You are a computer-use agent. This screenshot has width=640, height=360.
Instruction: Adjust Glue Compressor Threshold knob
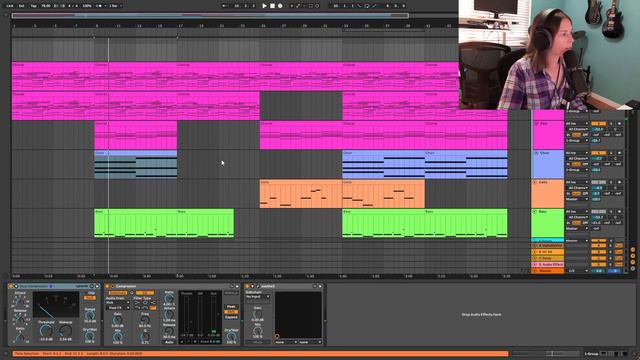[46, 331]
